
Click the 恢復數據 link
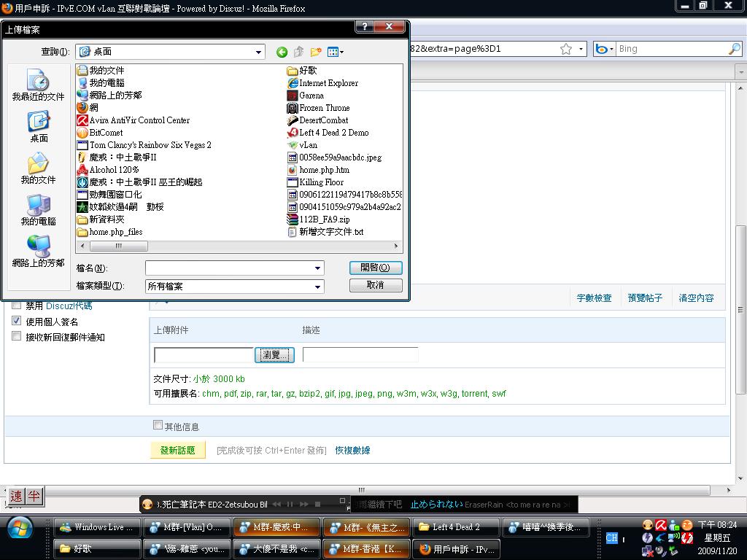[x=352, y=451]
